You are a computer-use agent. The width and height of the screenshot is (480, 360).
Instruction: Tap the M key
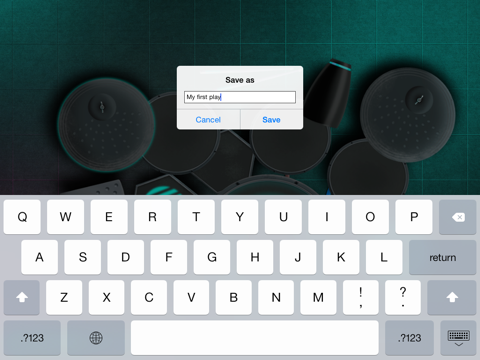318,297
